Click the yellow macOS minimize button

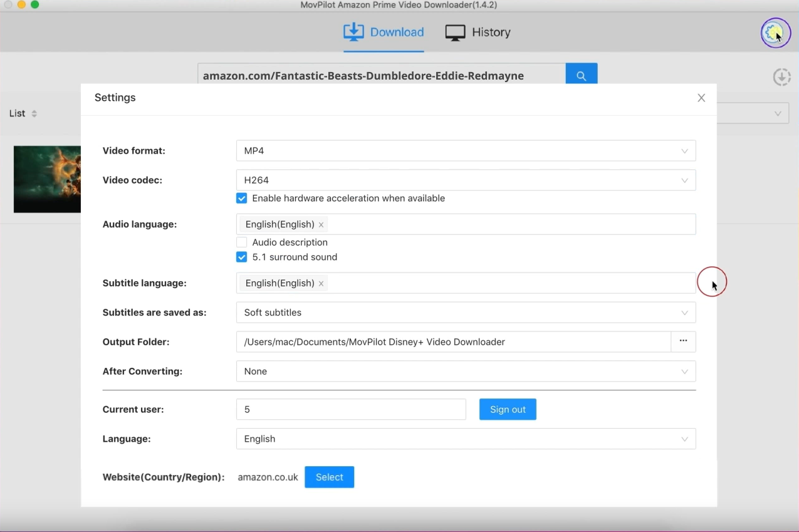tap(21, 4)
